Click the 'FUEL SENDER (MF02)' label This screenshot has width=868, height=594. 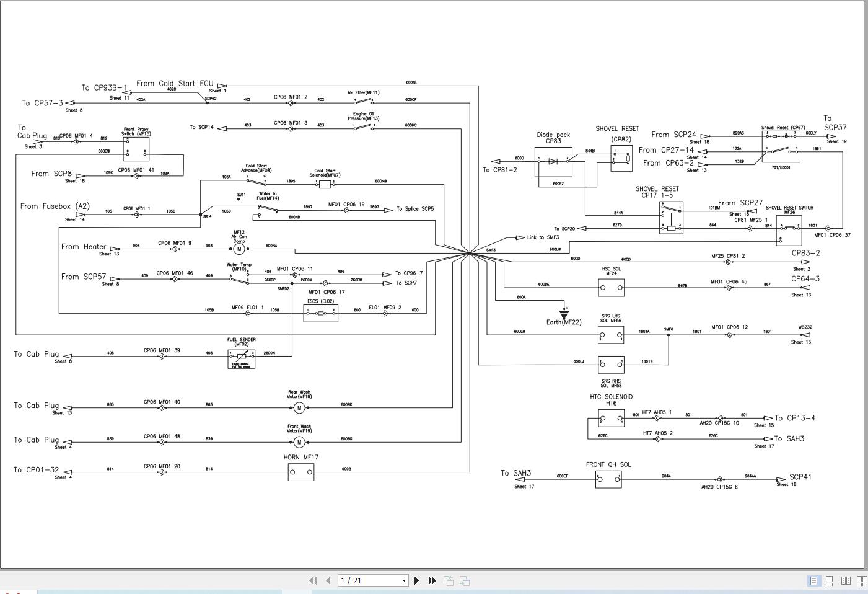tap(242, 342)
